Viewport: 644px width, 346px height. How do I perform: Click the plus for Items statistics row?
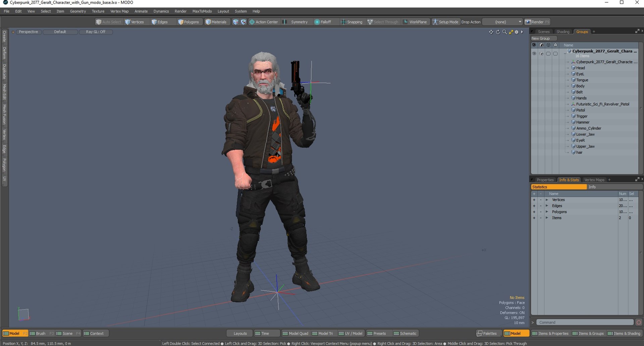tap(534, 218)
